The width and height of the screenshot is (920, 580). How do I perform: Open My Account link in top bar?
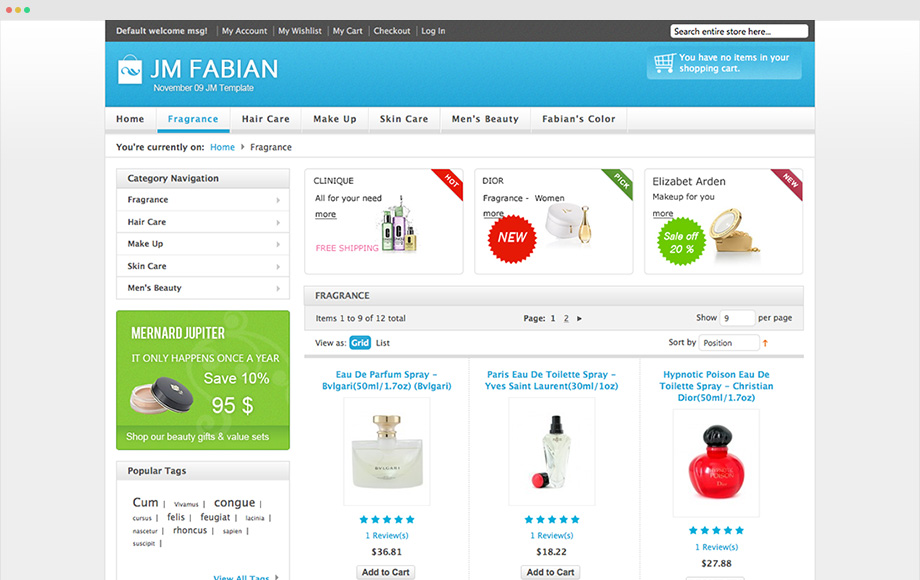[244, 31]
